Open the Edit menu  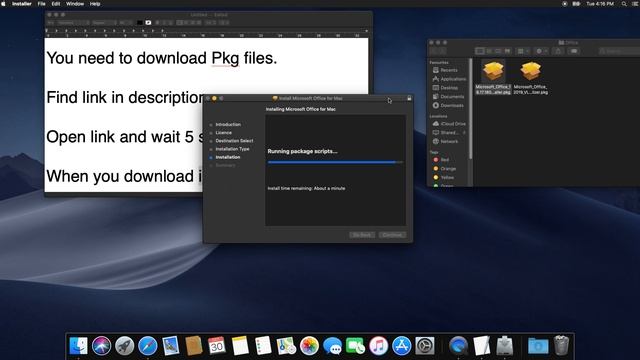[x=56, y=4]
